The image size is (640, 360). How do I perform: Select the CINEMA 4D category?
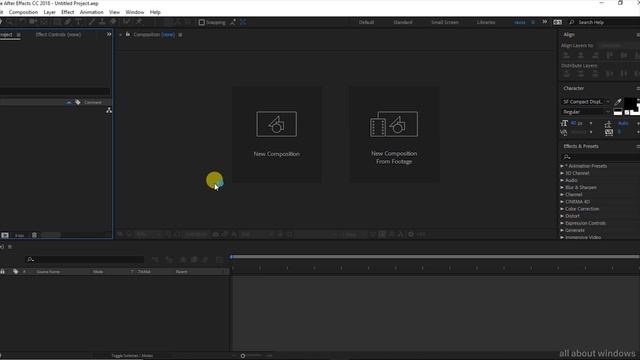(577, 202)
